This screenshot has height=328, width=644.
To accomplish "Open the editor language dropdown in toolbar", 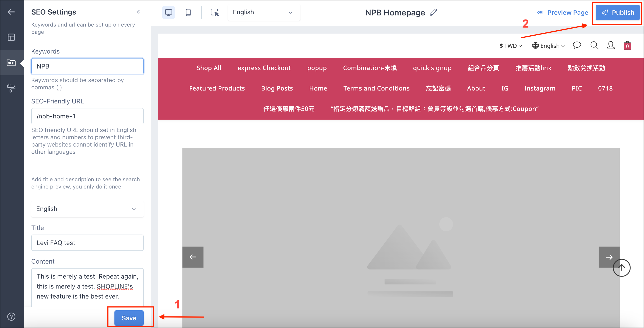I will pos(264,12).
